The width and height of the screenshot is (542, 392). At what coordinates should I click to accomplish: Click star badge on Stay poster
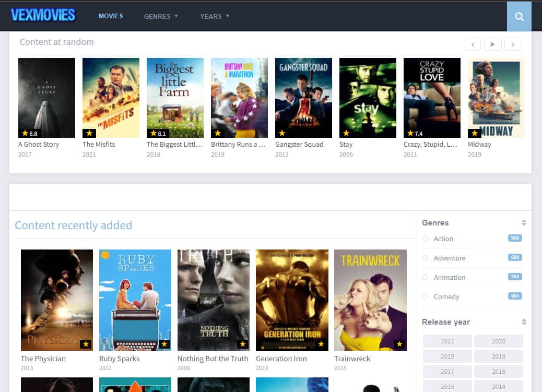point(346,134)
